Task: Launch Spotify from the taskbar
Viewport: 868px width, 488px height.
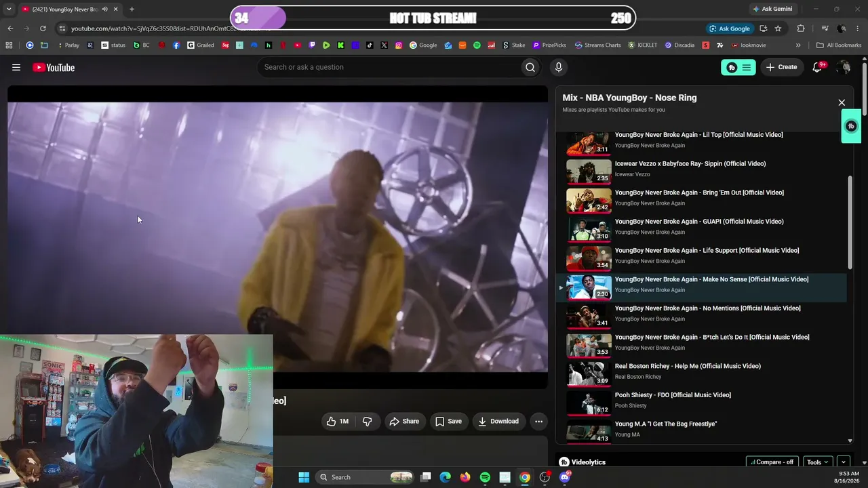Action: tap(485, 477)
